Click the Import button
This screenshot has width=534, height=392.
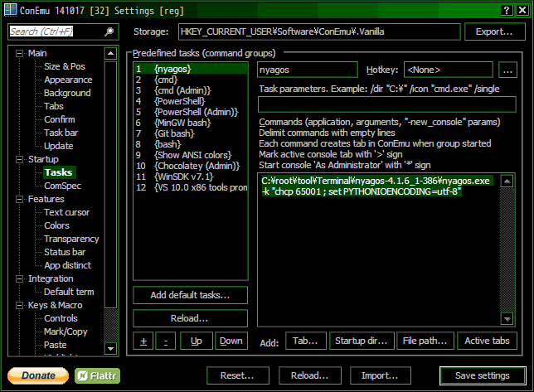380,375
